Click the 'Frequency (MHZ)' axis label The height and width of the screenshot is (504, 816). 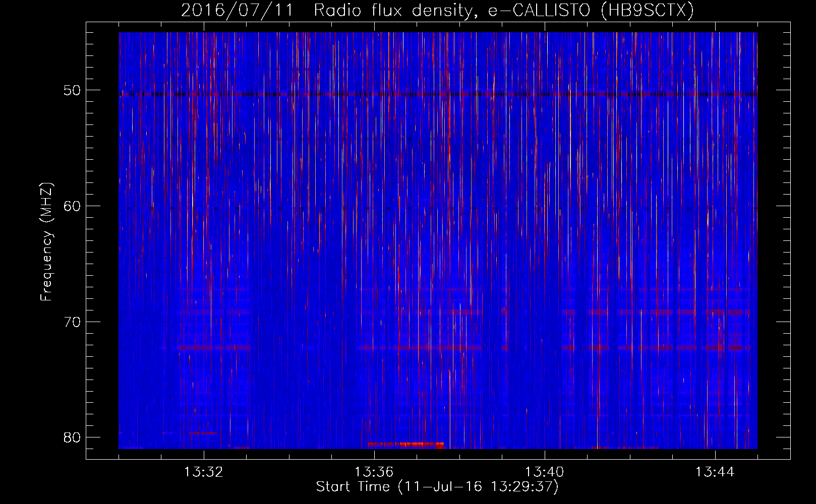click(x=46, y=242)
